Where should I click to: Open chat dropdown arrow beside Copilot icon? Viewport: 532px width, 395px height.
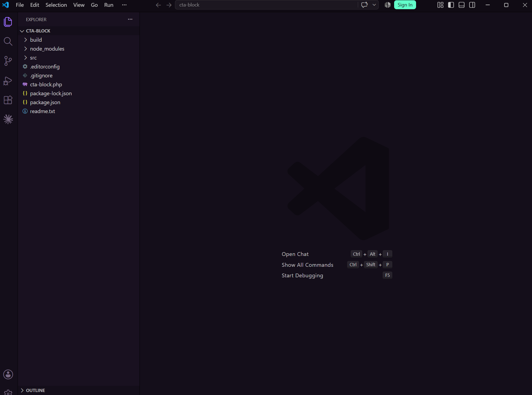tap(374, 5)
